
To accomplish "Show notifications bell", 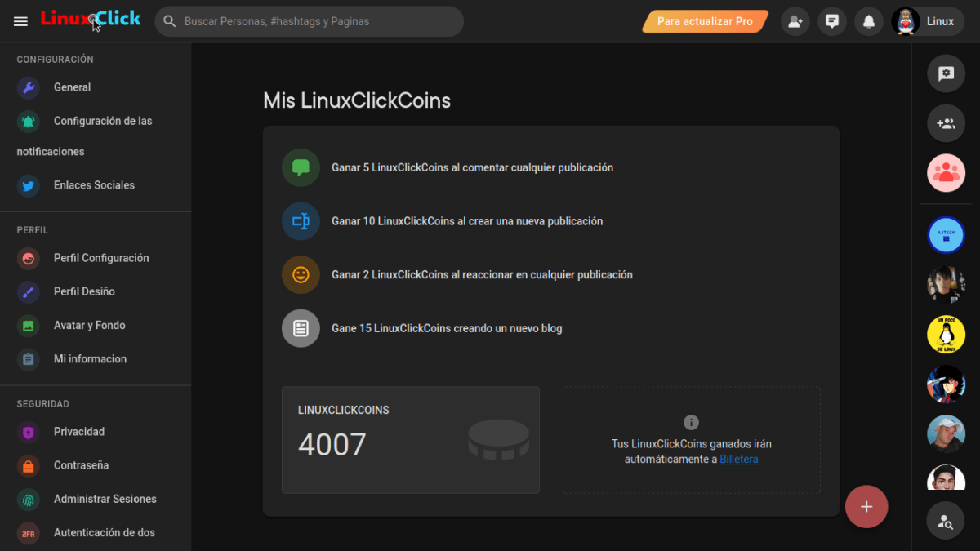I will coord(869,21).
